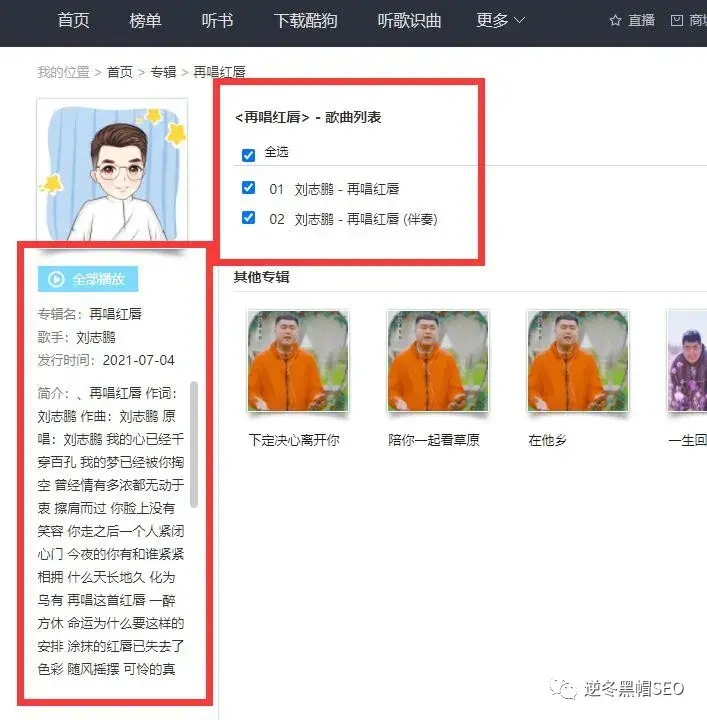Click the album name 再唱红唇 in details

coord(115,314)
